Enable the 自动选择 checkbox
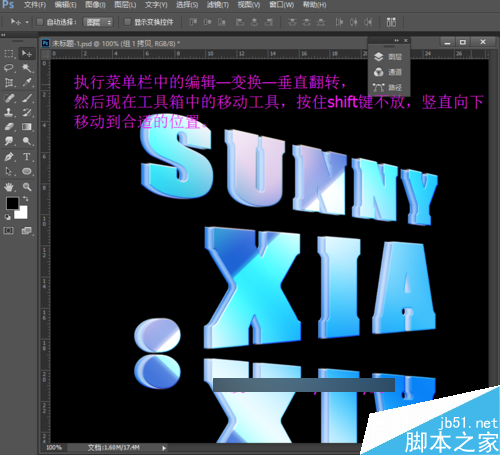 pyautogui.click(x=40, y=22)
